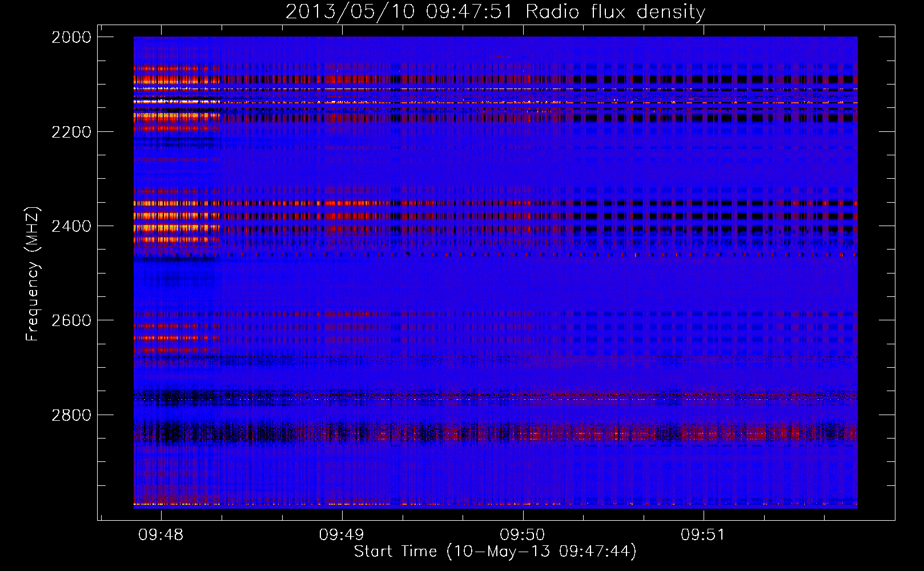The height and width of the screenshot is (571, 924).
Task: Select the 2600 frequency tick label
Action: 71,320
